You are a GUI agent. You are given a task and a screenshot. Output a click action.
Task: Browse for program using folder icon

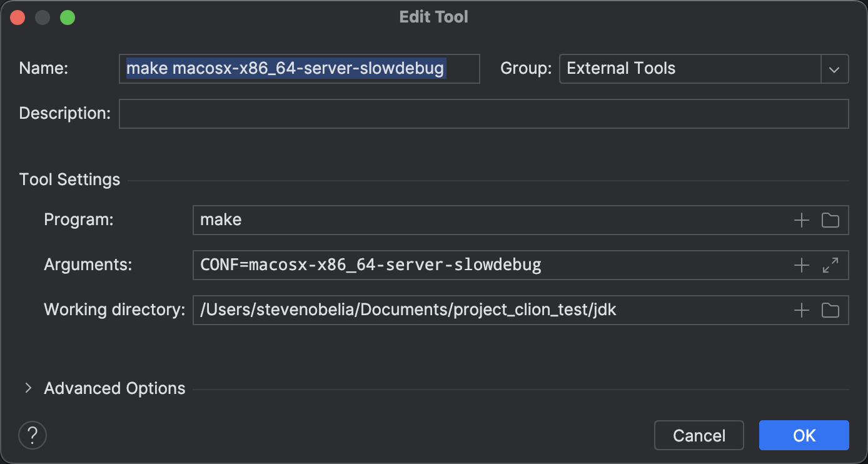pos(830,220)
